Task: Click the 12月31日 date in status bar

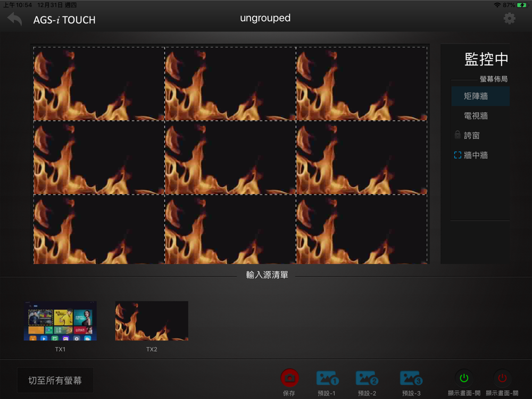Action: coord(51,5)
